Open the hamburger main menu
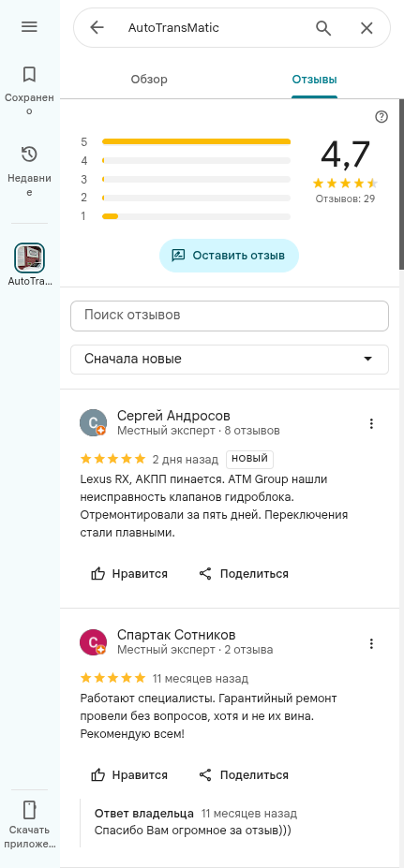Viewport: 404px width, 868px height. (x=29, y=26)
